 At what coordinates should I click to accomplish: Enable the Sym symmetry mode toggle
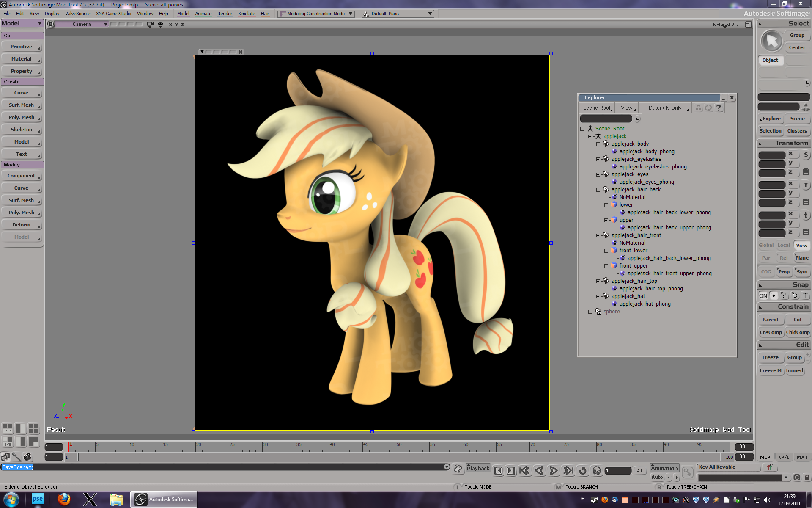[x=801, y=272]
